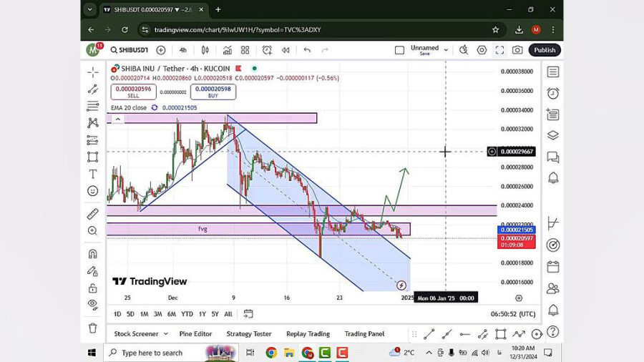Open the object tree layers panel
Viewport: 644px width, 362px height.
[x=553, y=135]
